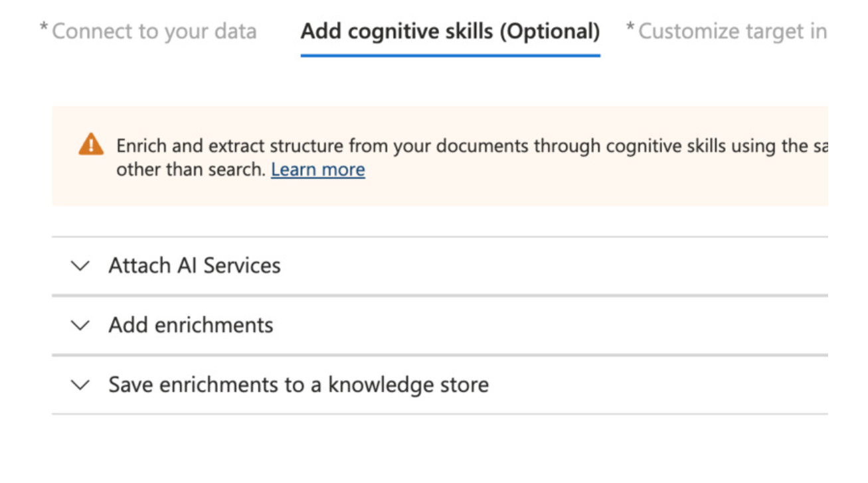
Task: Click empty space in the Attach AI Services row
Action: pyautogui.click(x=531, y=266)
